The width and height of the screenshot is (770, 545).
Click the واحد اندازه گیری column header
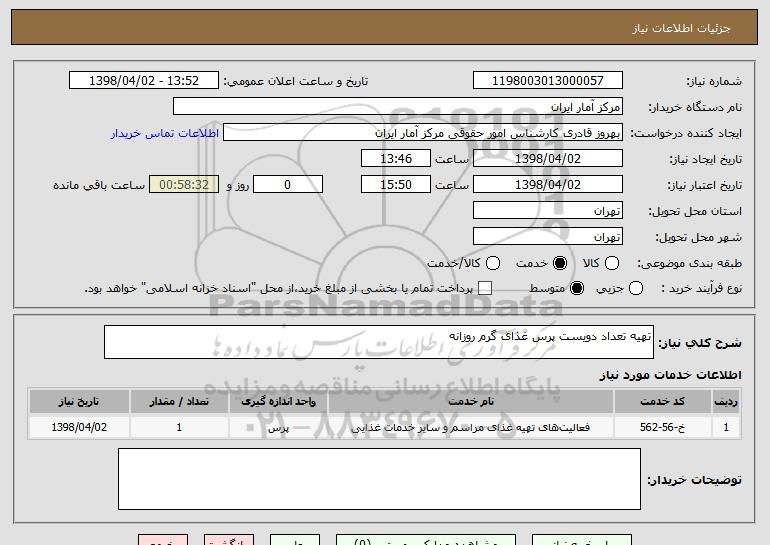pos(278,402)
